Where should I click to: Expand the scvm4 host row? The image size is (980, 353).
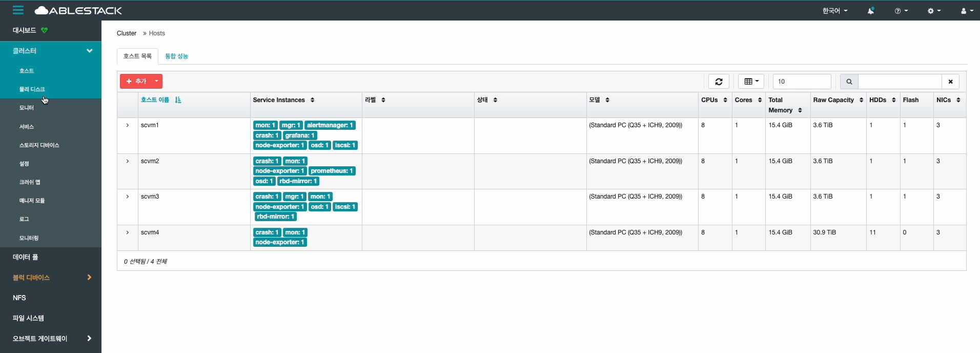pyautogui.click(x=128, y=232)
